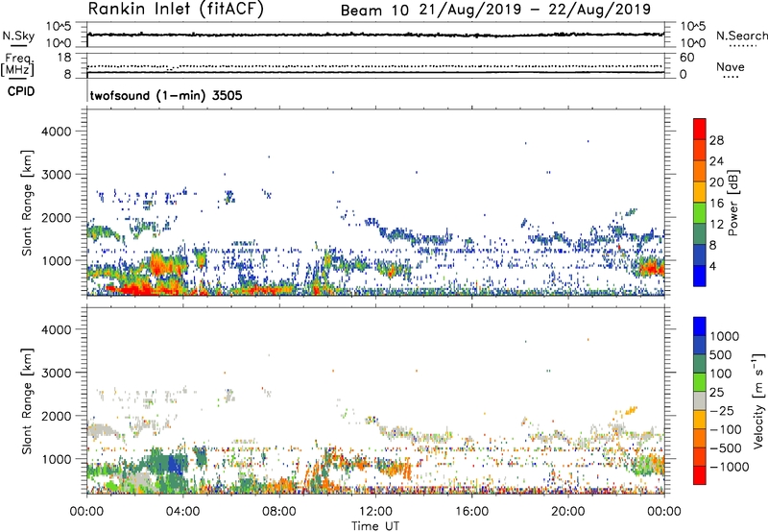The width and height of the screenshot is (768, 532).
Task: Click the N.Search legend label
Action: click(742, 36)
